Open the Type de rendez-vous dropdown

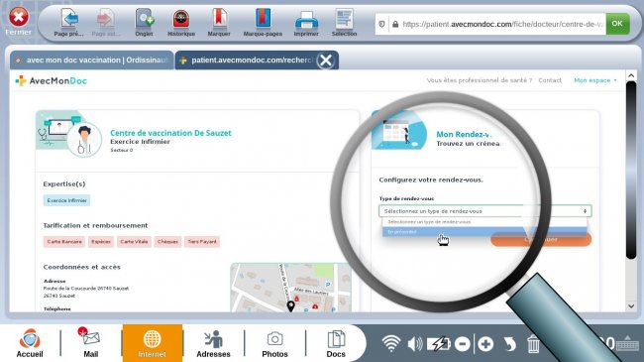pyautogui.click(x=484, y=211)
